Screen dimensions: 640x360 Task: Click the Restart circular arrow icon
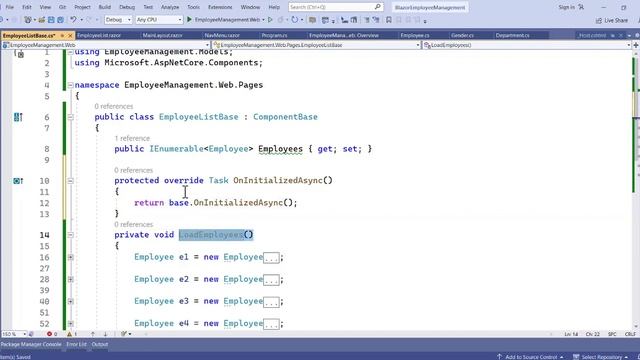coord(294,20)
